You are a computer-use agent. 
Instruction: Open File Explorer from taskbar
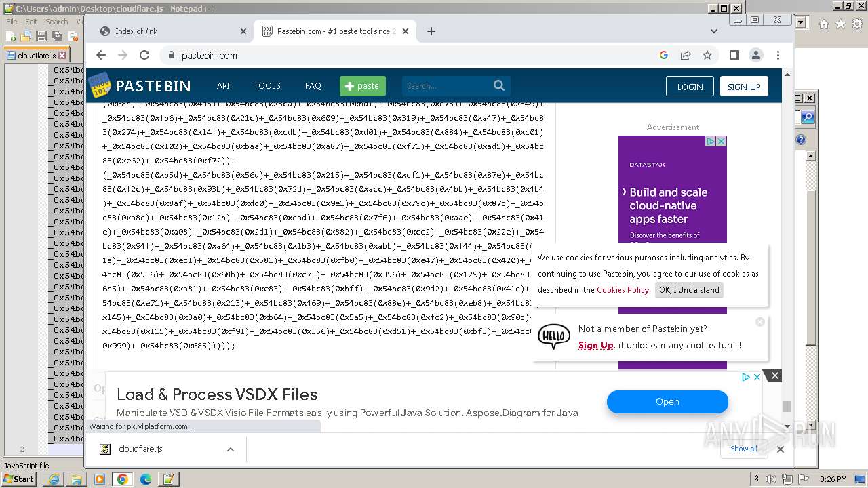click(77, 479)
